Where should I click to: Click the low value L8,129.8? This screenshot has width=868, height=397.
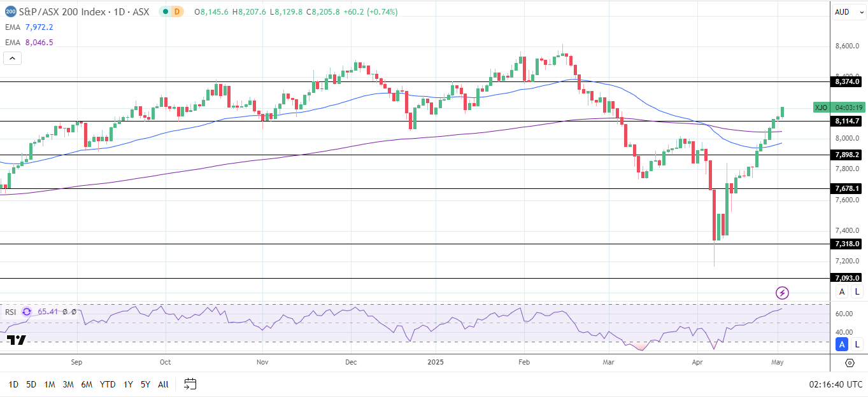pyautogui.click(x=287, y=12)
